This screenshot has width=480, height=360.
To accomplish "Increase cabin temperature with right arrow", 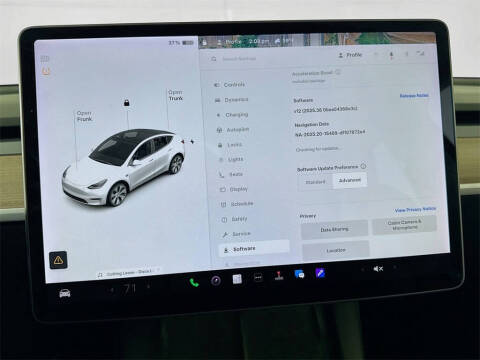I will 149,286.
